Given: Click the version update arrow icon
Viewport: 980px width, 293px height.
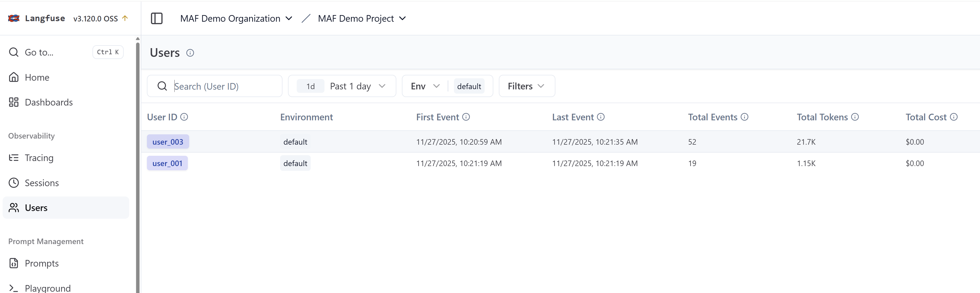Looking at the screenshot, I should [x=125, y=18].
